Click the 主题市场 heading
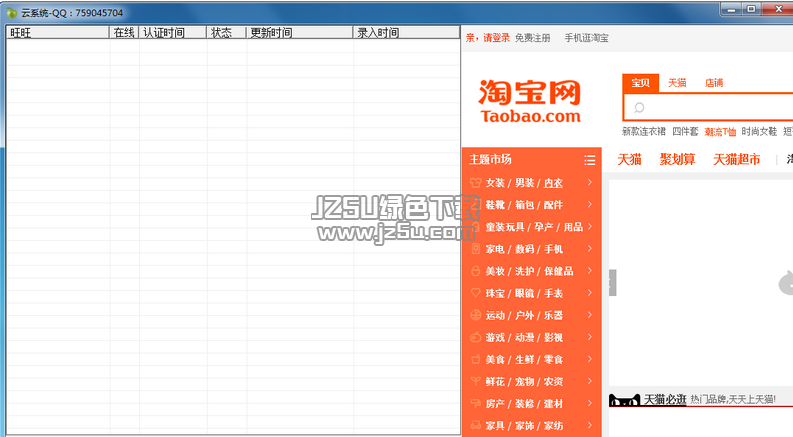The image size is (793, 437). [490, 160]
